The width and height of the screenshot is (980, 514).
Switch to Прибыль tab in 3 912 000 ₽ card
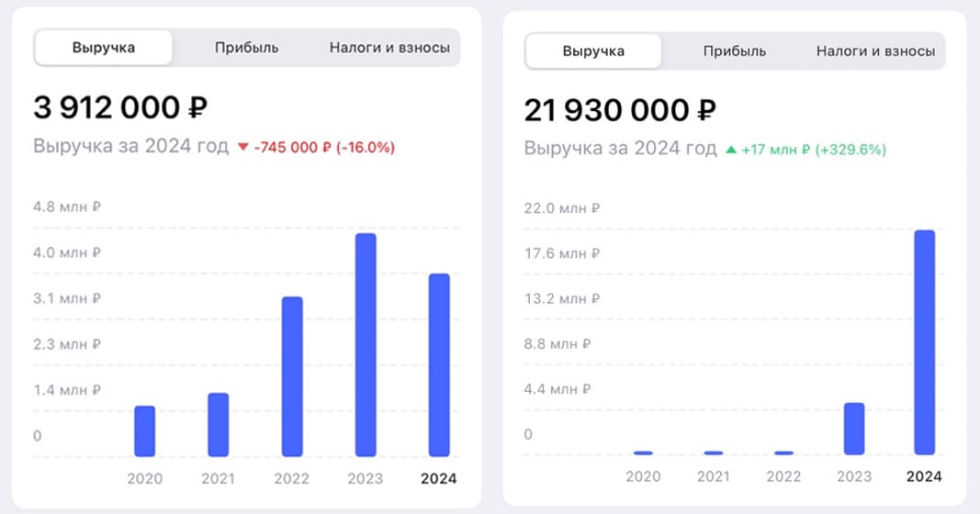(246, 48)
